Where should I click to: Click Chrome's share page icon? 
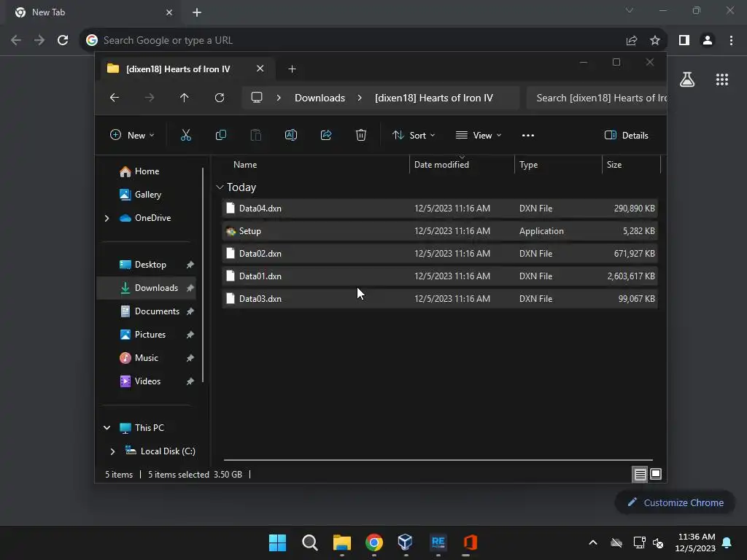632,41
